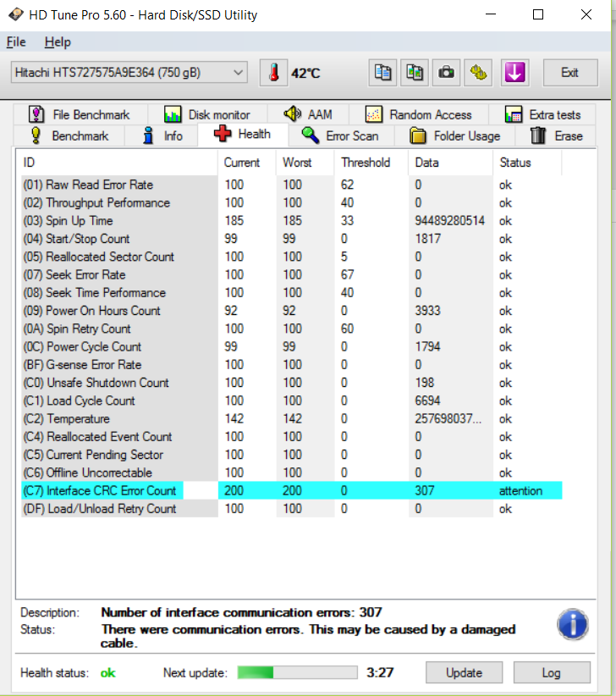This screenshot has height=696, width=616.
Task: Click the 3:27 countdown timer
Action: (x=380, y=672)
